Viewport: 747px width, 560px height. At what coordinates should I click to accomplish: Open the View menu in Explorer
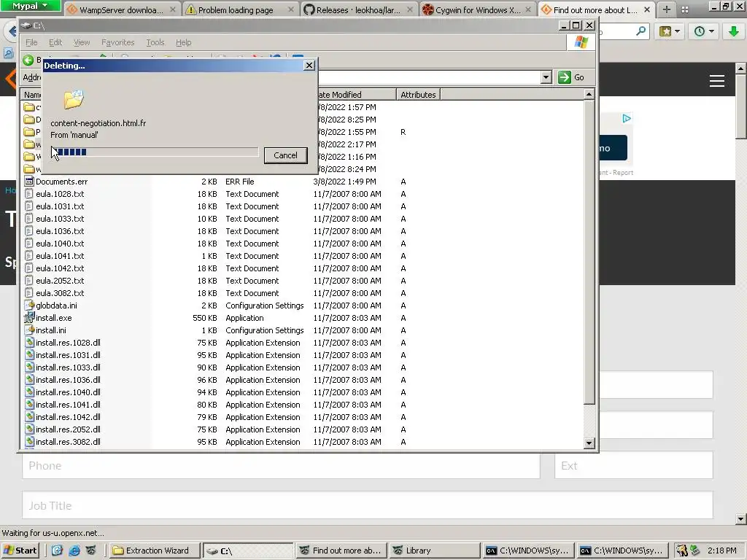coord(82,42)
